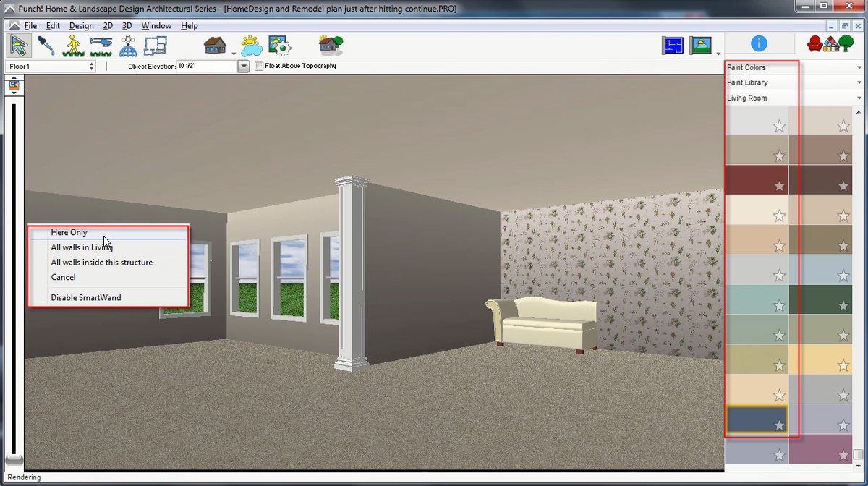Click the Rendering status bar text
The image size is (868, 486).
tap(24, 477)
